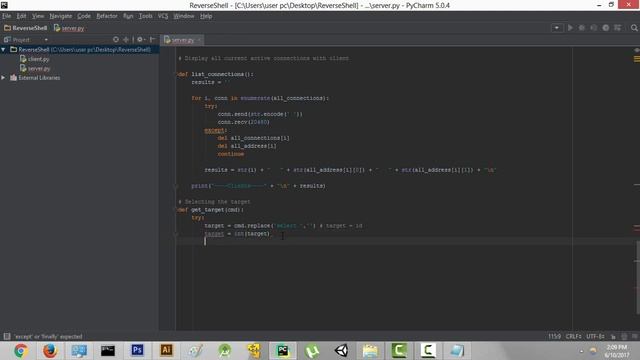Open green Camtasia icon on taskbar
This screenshot has width=640, height=360.
coord(399,351)
